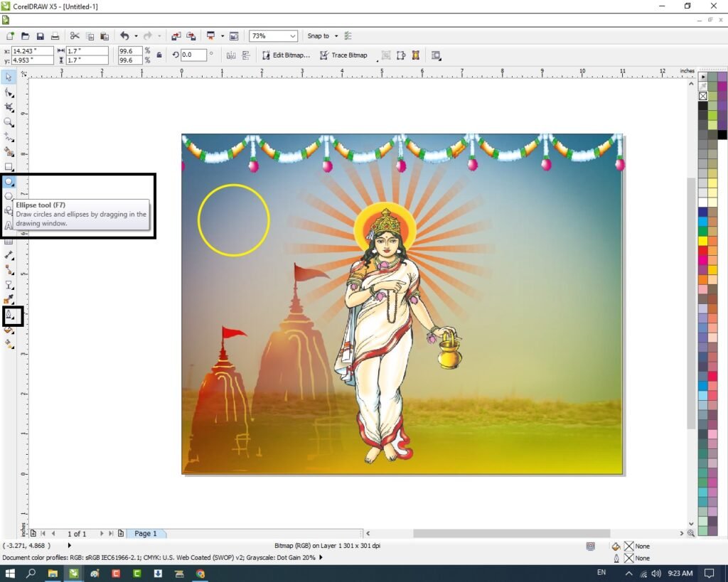Image resolution: width=728 pixels, height=582 pixels.
Task: Open the Welcome screen icon
Action: point(234,36)
